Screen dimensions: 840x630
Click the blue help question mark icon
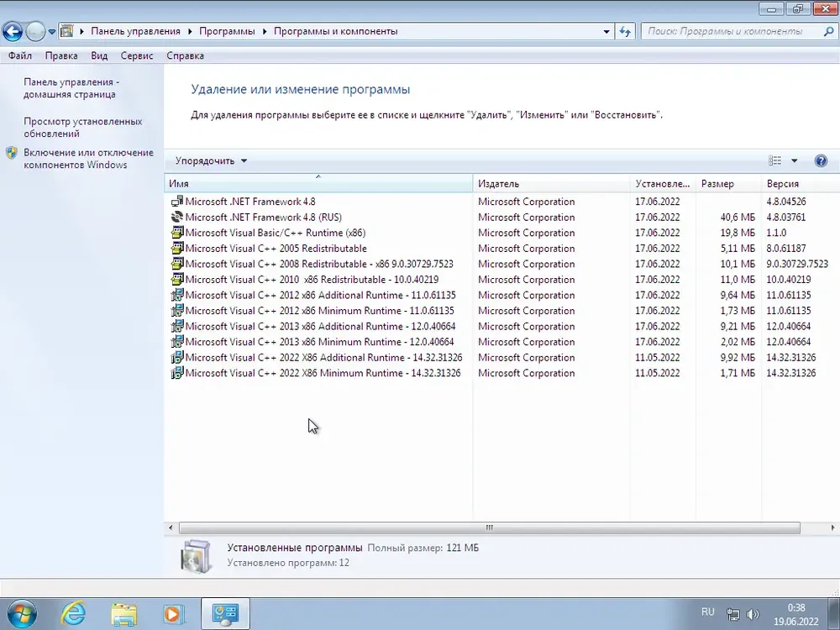(x=821, y=160)
